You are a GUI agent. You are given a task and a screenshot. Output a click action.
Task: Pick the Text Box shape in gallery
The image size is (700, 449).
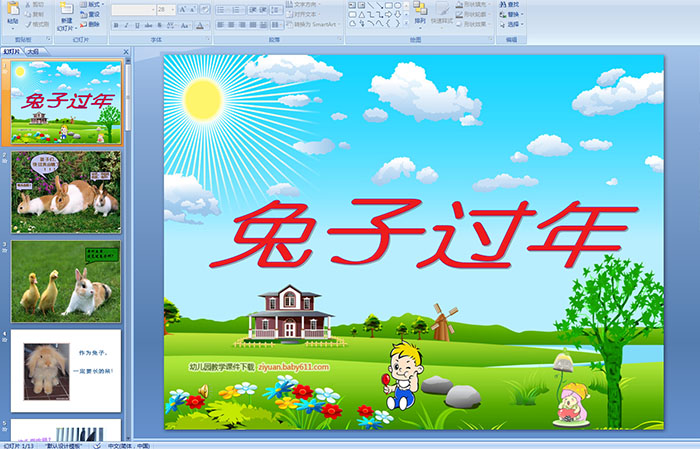tap(352, 5)
